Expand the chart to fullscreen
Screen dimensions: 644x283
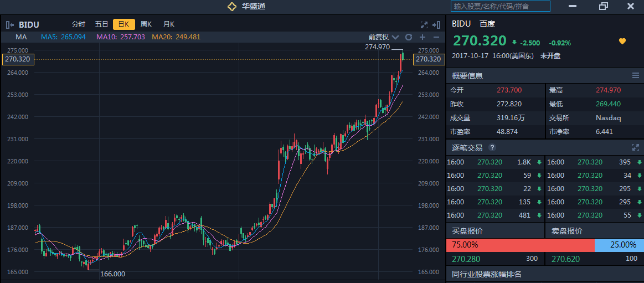click(x=424, y=24)
